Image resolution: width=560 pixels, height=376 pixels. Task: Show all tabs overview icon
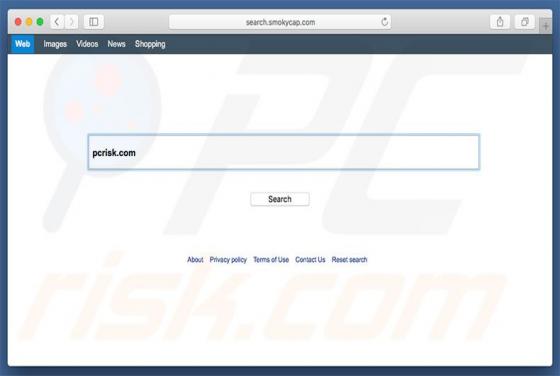click(525, 22)
